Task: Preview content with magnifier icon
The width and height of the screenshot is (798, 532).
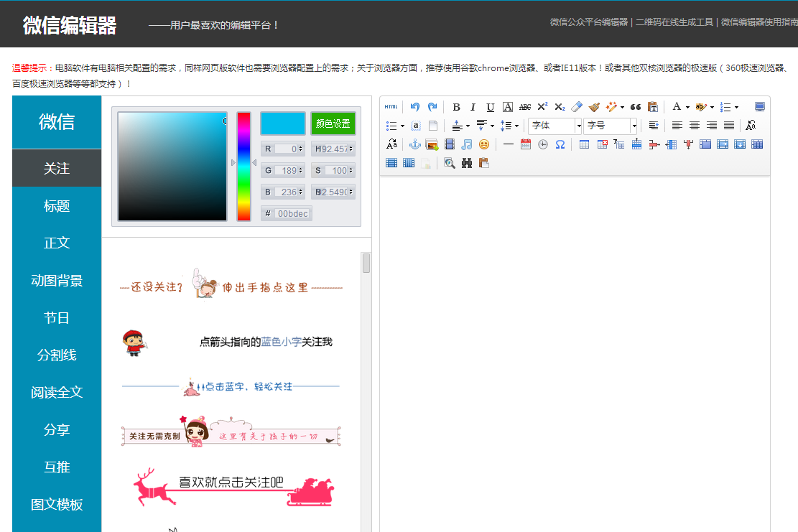Action: pos(450,163)
